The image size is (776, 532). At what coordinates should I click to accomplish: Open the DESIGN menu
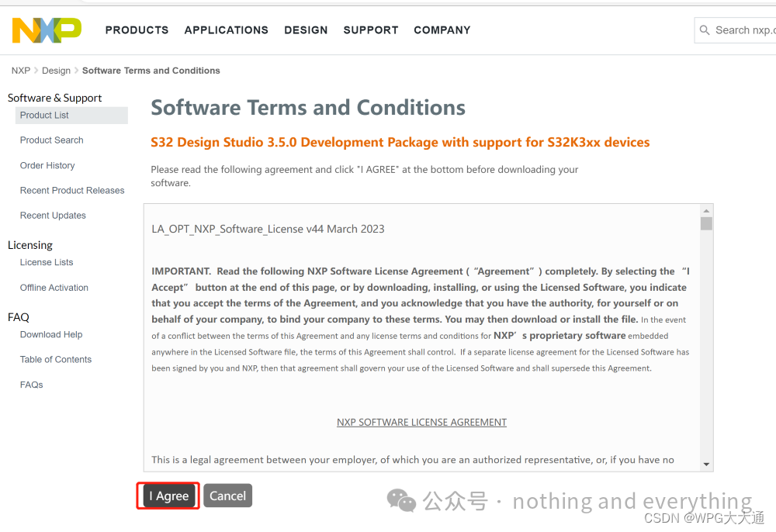coord(306,30)
